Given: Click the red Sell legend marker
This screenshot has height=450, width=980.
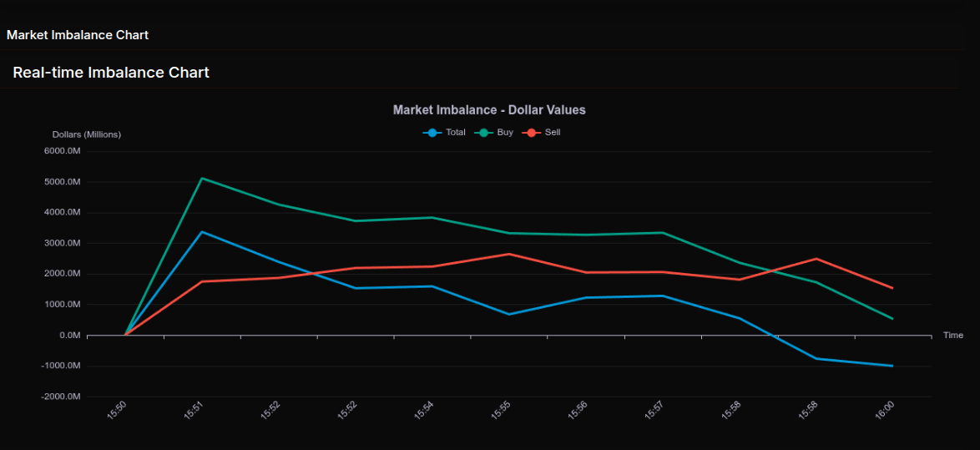Looking at the screenshot, I should [531, 133].
